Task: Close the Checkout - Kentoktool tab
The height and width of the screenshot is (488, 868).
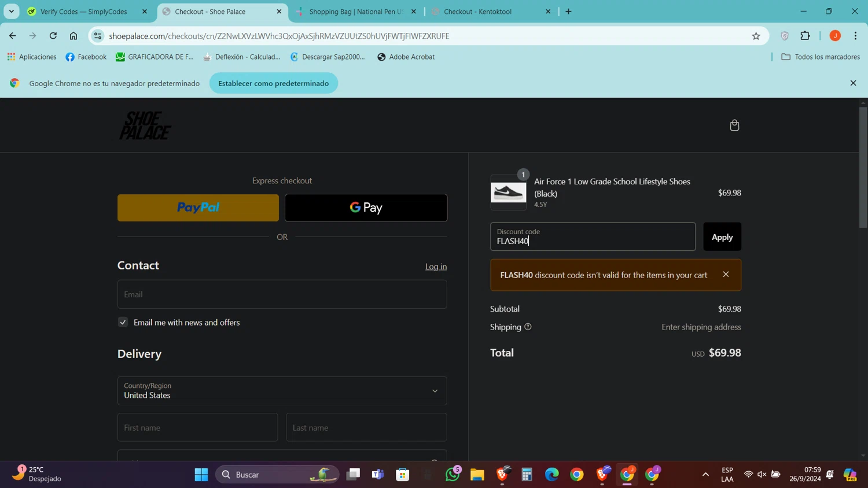Action: 548,12
